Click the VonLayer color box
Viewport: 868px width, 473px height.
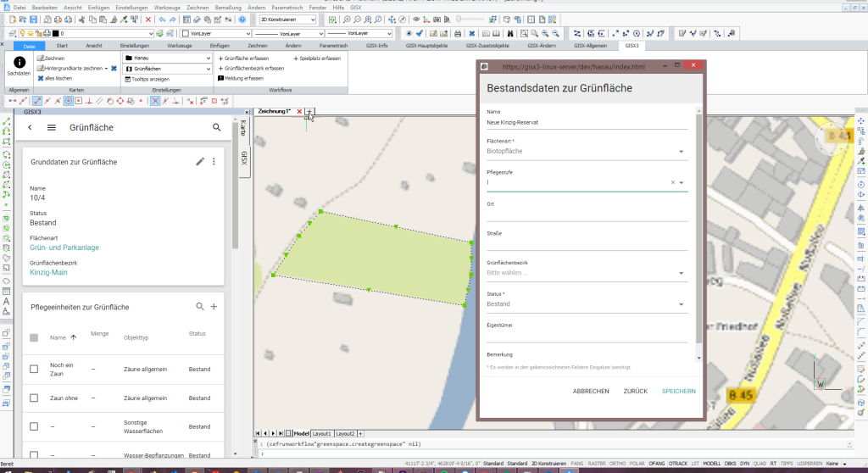pyautogui.click(x=186, y=34)
